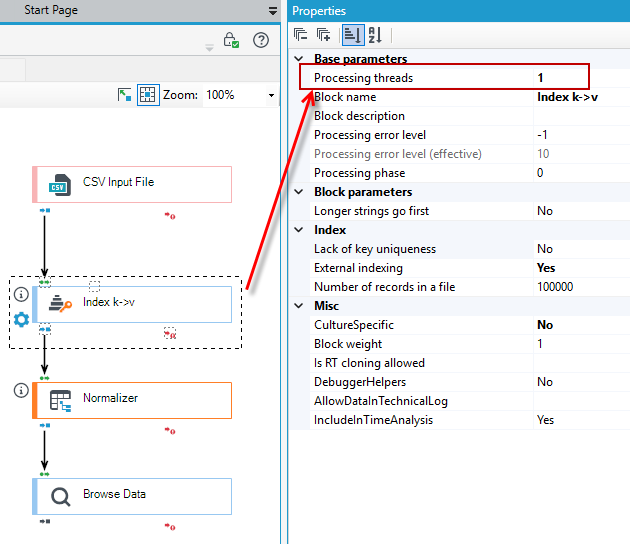Click the fit to screen grid icon

click(x=148, y=95)
